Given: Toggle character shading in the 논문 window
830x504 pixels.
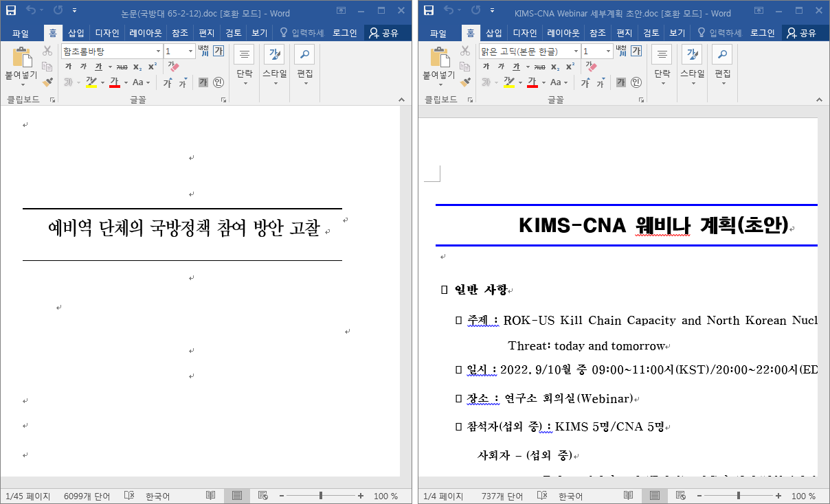Looking at the screenshot, I should click(203, 82).
